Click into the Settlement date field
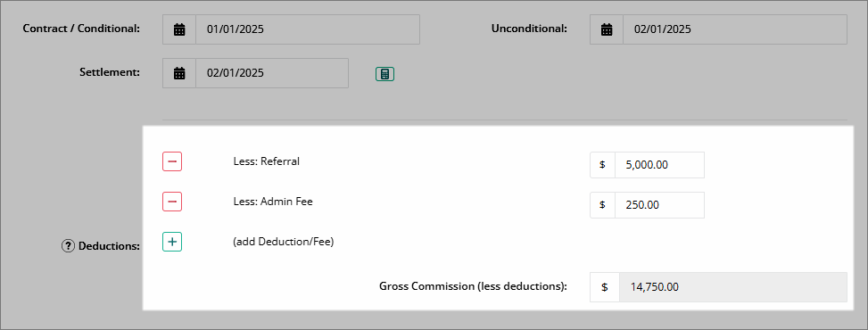Viewport: 868px width, 330px height. (x=272, y=73)
